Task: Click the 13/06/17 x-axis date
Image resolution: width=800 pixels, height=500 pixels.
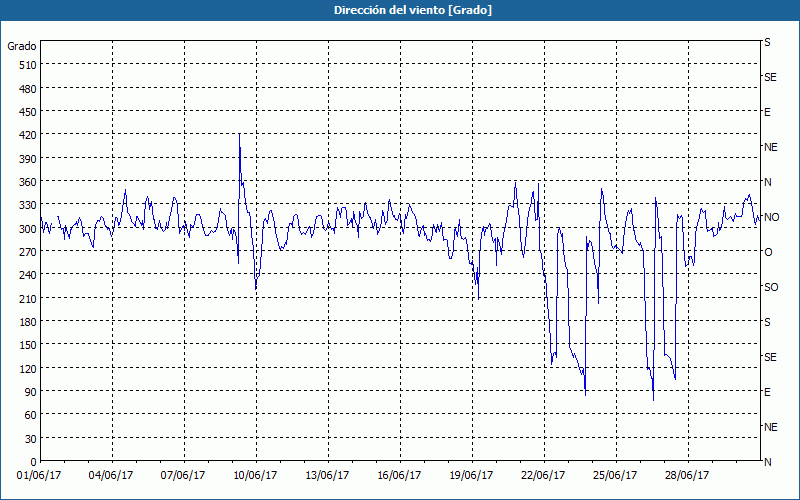Action: pyautogui.click(x=327, y=476)
